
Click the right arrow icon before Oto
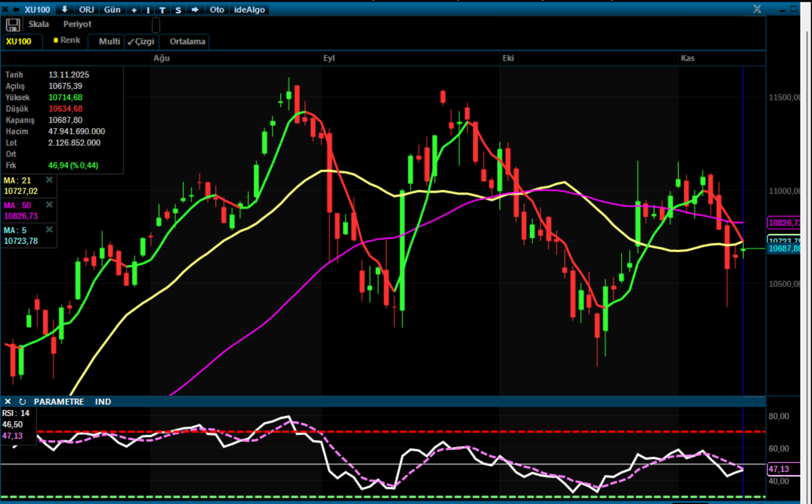tap(195, 10)
